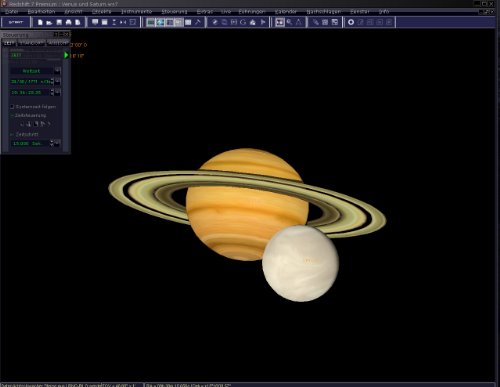Switch to the Zeit tab
Viewport: 500px width, 387px height.
coord(9,43)
